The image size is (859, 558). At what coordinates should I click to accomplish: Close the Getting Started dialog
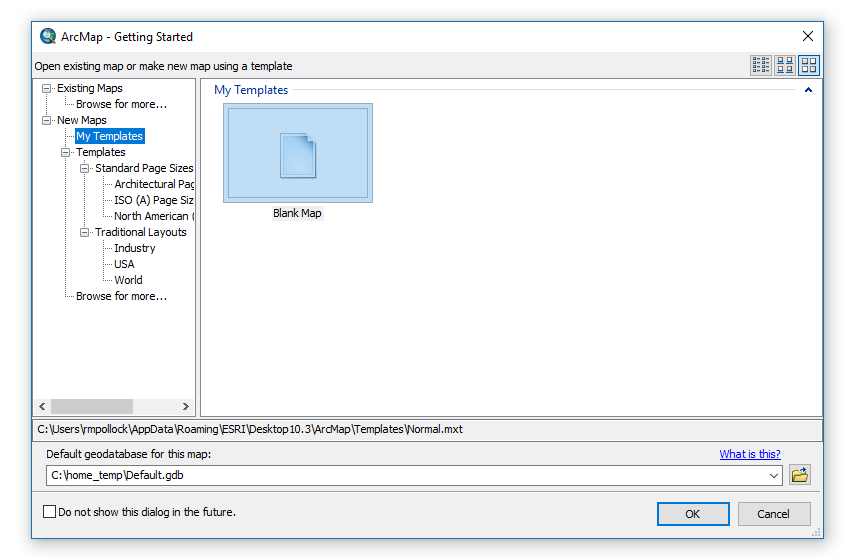click(808, 36)
